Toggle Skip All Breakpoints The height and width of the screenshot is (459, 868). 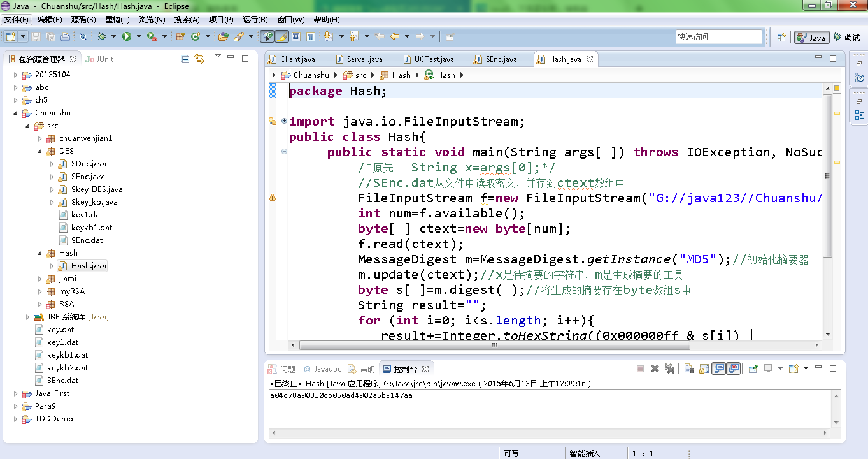coord(83,36)
